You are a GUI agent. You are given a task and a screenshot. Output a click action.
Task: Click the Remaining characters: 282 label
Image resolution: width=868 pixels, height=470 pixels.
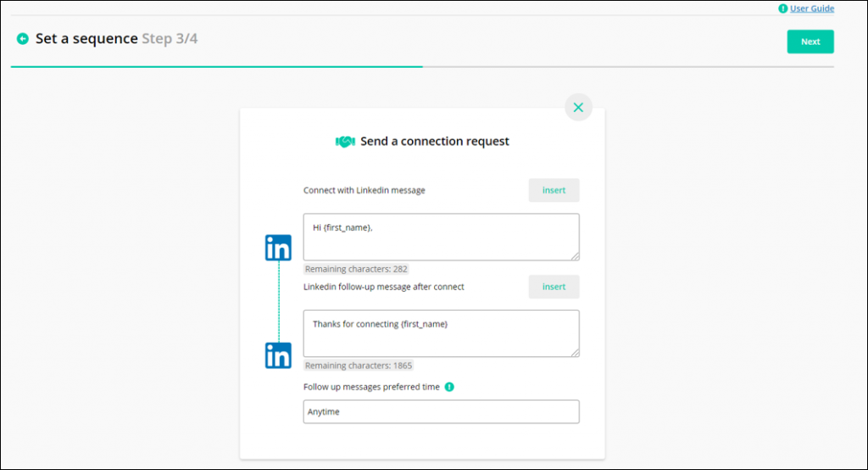pos(356,269)
